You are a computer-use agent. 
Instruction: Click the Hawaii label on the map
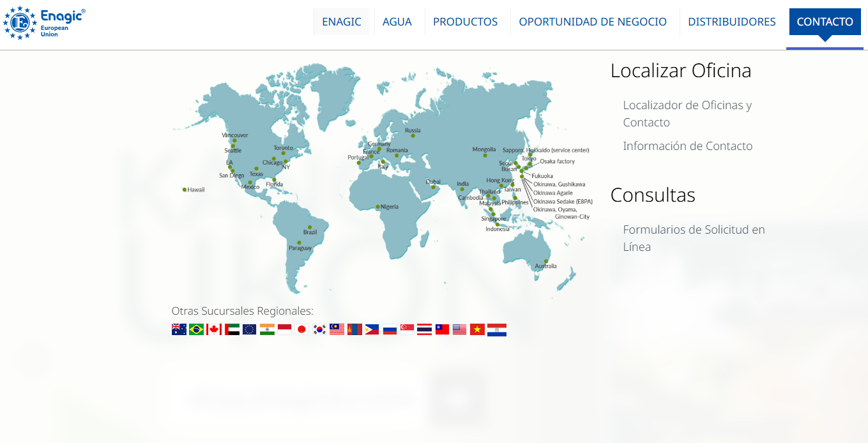[196, 190]
